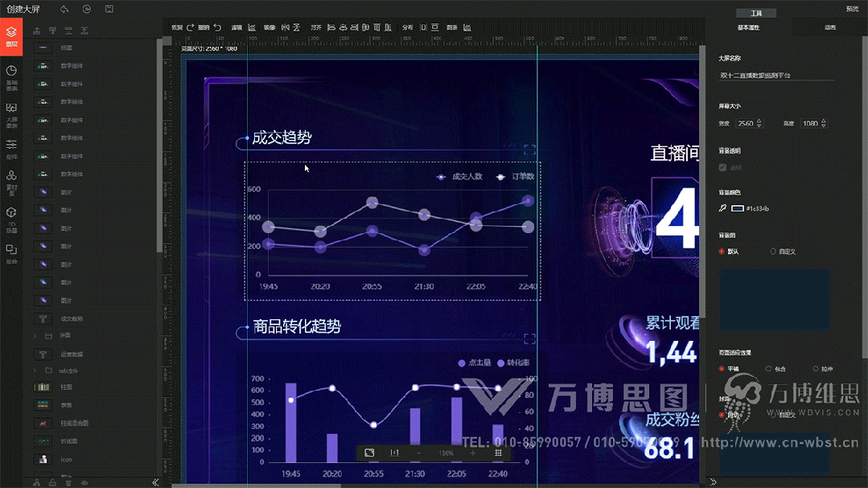Expand the tab控件 folder in layer list
The height and width of the screenshot is (488, 868).
pyautogui.click(x=35, y=371)
